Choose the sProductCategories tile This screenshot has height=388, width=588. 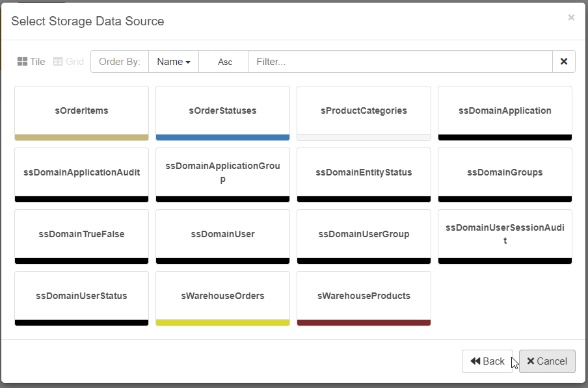tap(364, 111)
